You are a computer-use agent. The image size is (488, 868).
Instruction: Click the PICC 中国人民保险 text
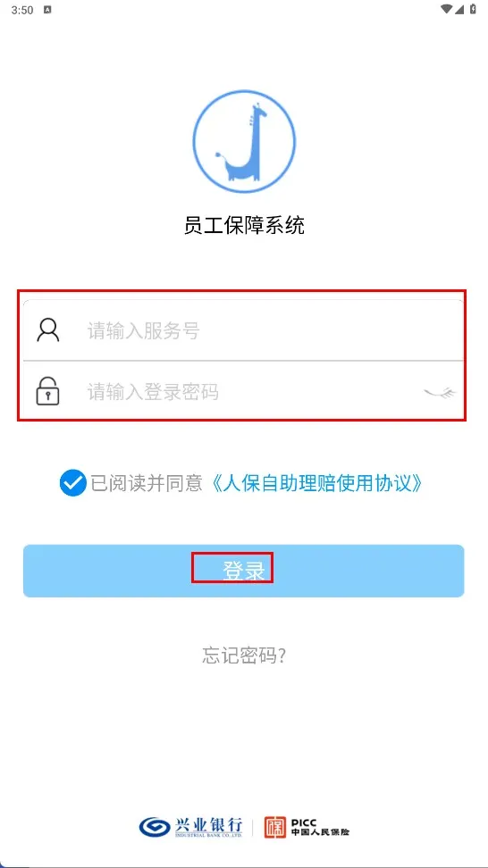(320, 828)
